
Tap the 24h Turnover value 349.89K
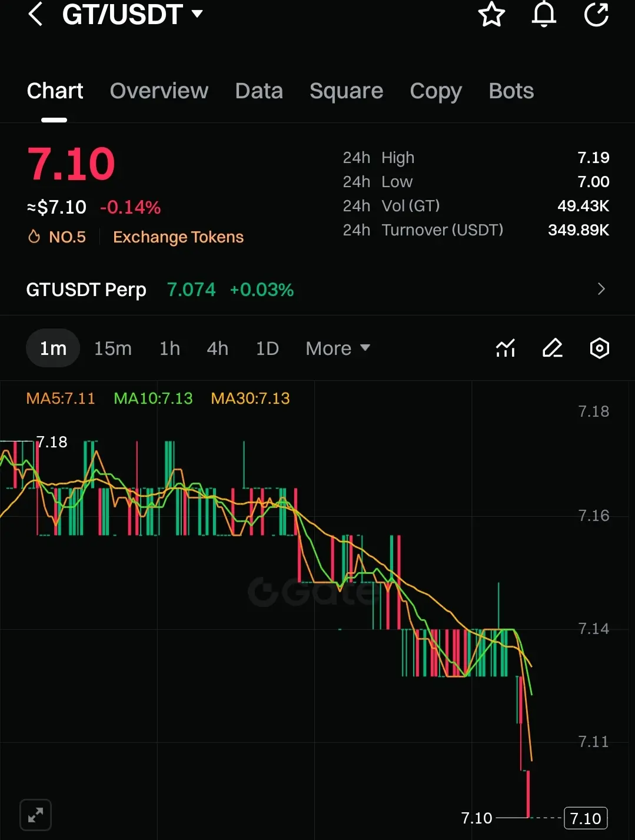[579, 230]
